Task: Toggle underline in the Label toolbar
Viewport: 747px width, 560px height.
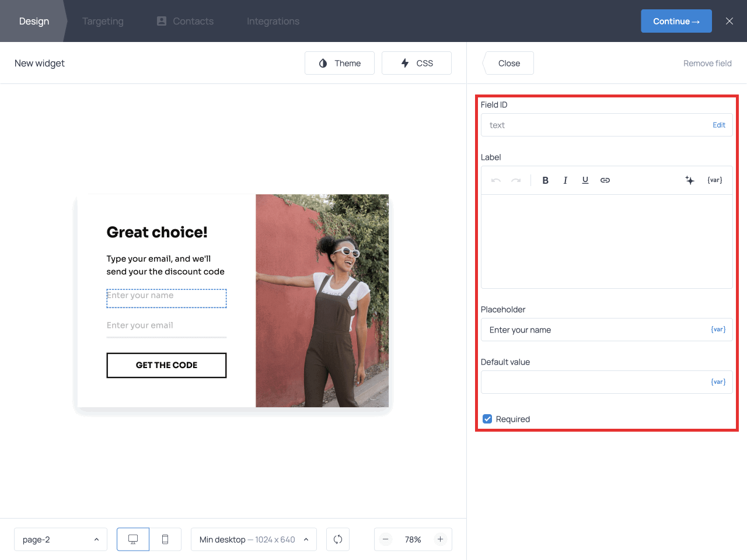Action: pyautogui.click(x=585, y=180)
